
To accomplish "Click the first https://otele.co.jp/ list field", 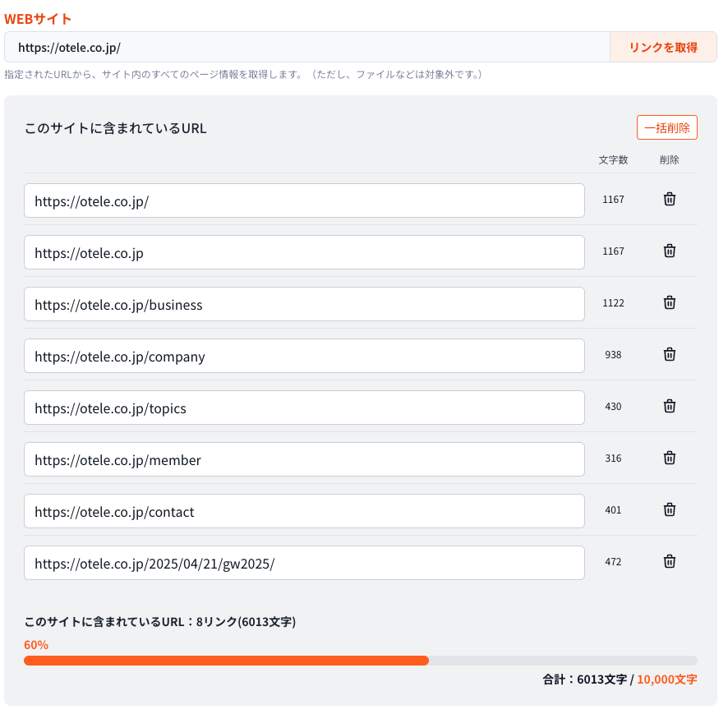I will (304, 201).
